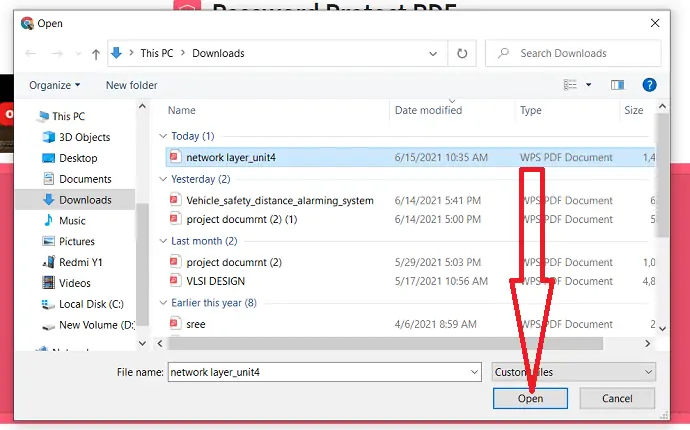The image size is (690, 430).
Task: Click the PDF icon of VLSI DESIGN
Action: [x=175, y=280]
